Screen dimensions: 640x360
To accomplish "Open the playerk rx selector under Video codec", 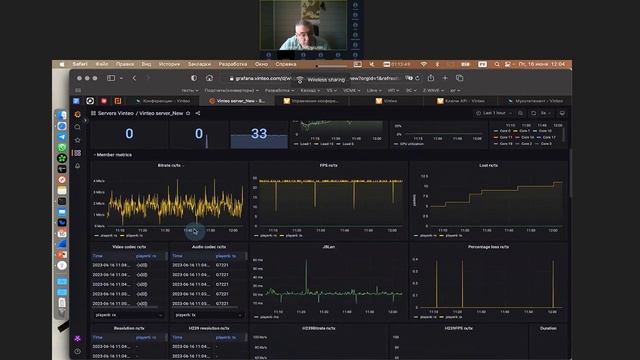I will click(129, 315).
